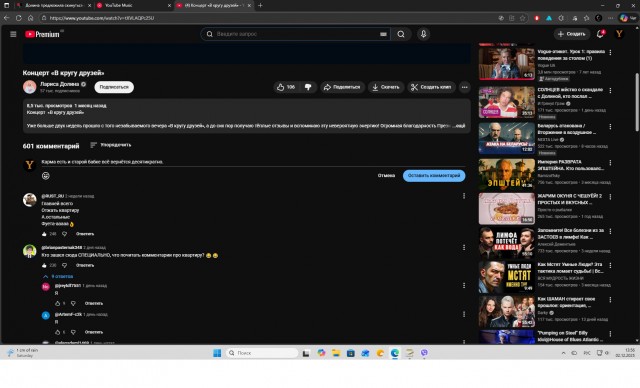Open the Лариса Долина channel name
This screenshot has width=640, height=388.
59,84
